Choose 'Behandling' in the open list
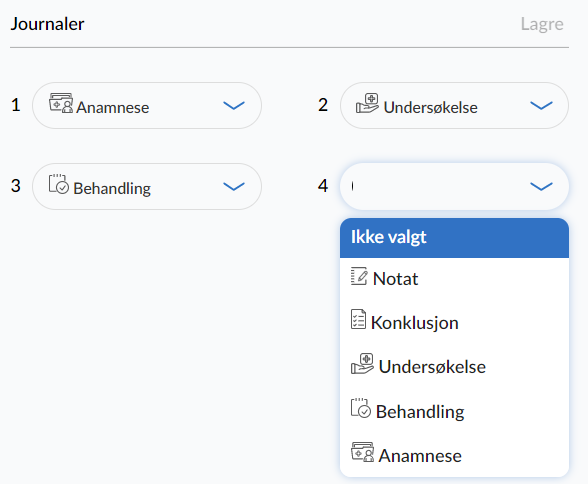Viewport: 588px width, 484px height. click(x=454, y=411)
